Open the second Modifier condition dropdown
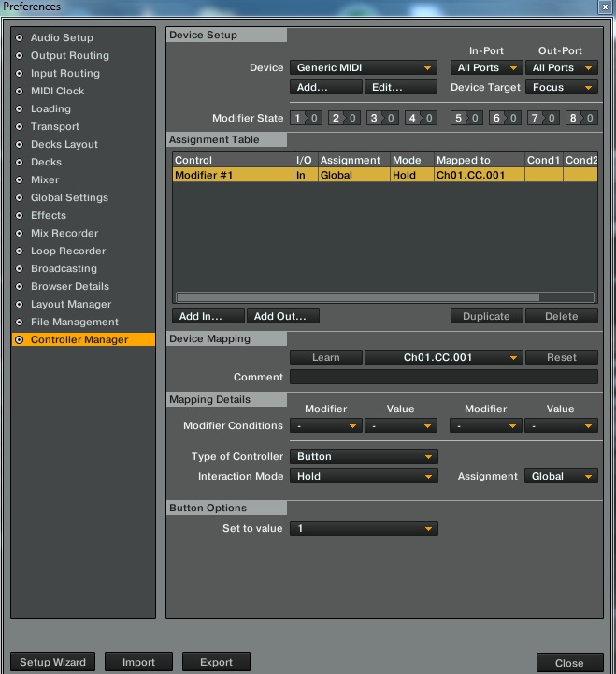Image resolution: width=616 pixels, height=674 pixels. click(x=486, y=426)
